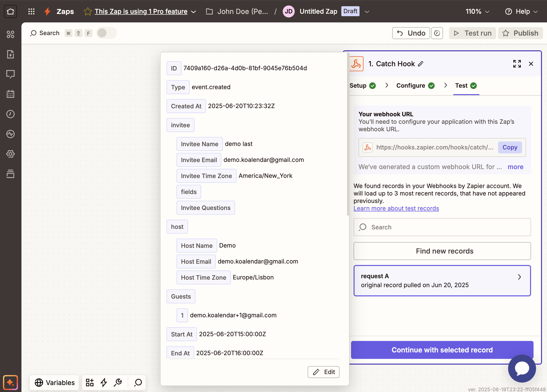Image resolution: width=547 pixels, height=392 pixels.
Task: Launch the AI copilot sparkle button
Action: click(x=10, y=382)
